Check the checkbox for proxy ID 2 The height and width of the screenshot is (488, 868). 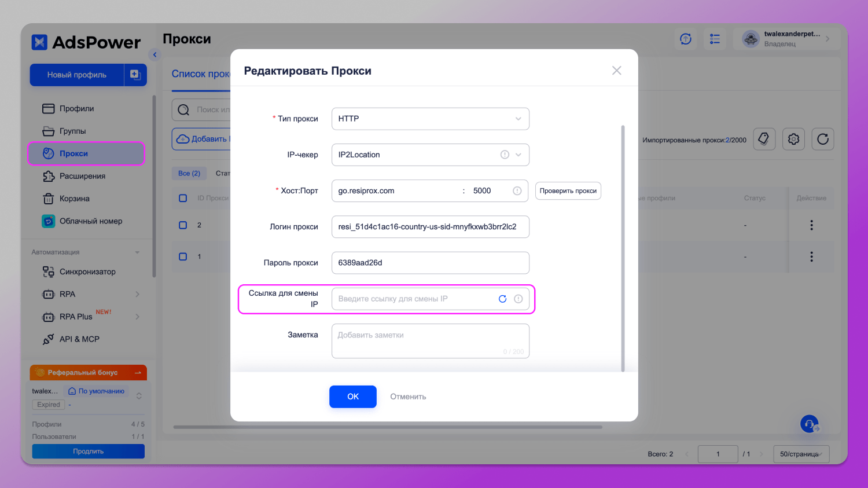click(183, 225)
